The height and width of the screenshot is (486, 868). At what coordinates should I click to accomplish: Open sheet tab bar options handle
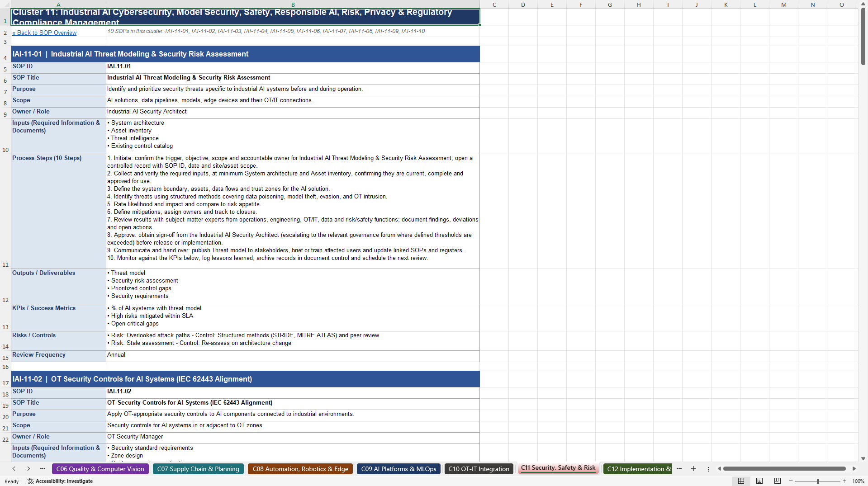tap(708, 469)
